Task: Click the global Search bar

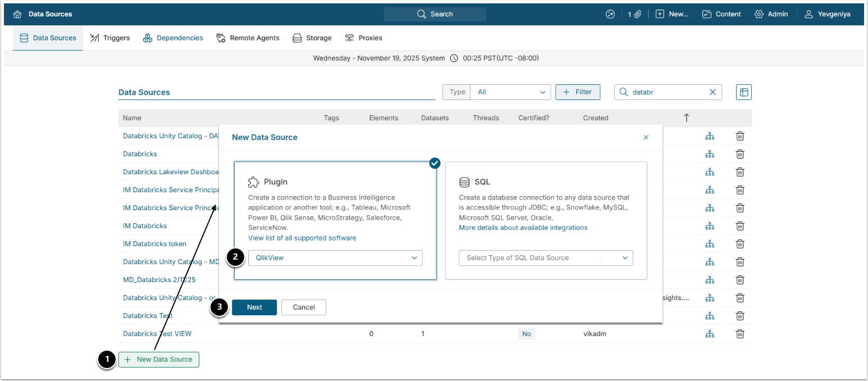Action: (x=435, y=14)
